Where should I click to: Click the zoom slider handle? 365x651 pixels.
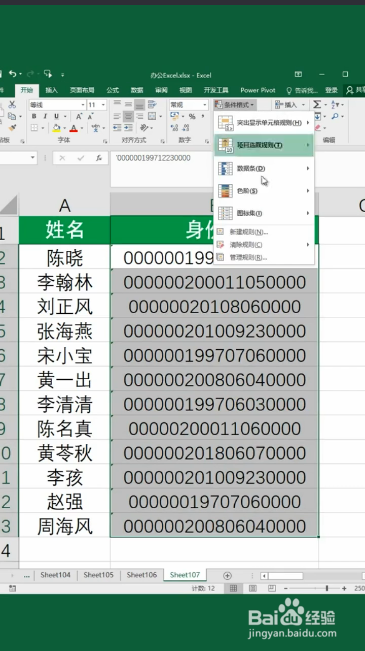[327, 588]
